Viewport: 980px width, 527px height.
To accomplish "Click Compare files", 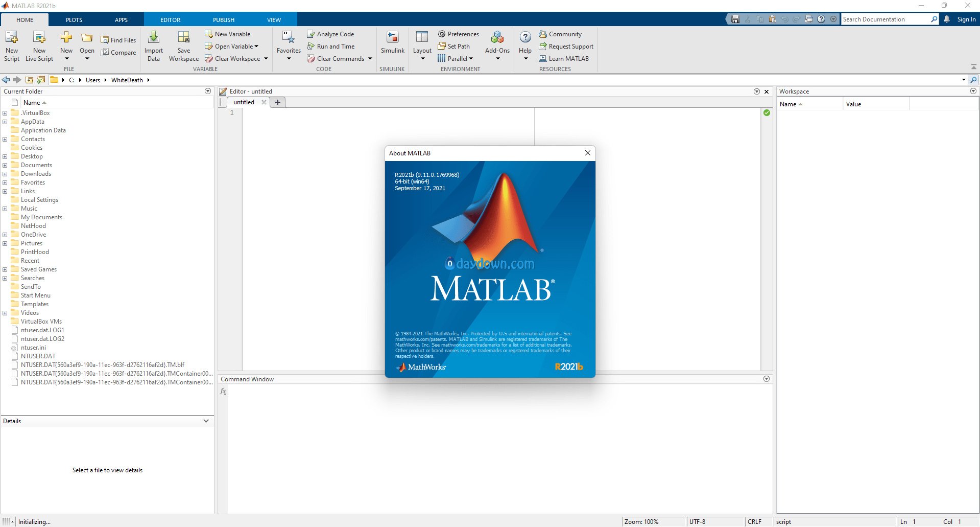I will coord(118,53).
